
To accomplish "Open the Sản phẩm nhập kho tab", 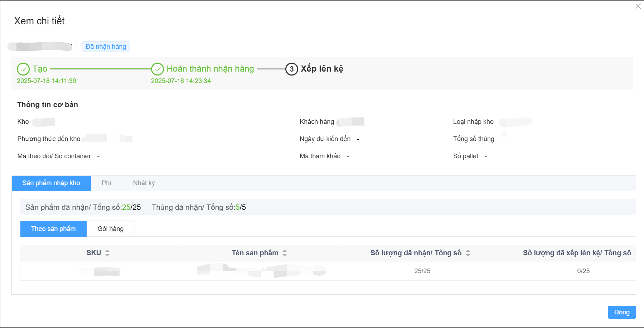I will (x=51, y=183).
